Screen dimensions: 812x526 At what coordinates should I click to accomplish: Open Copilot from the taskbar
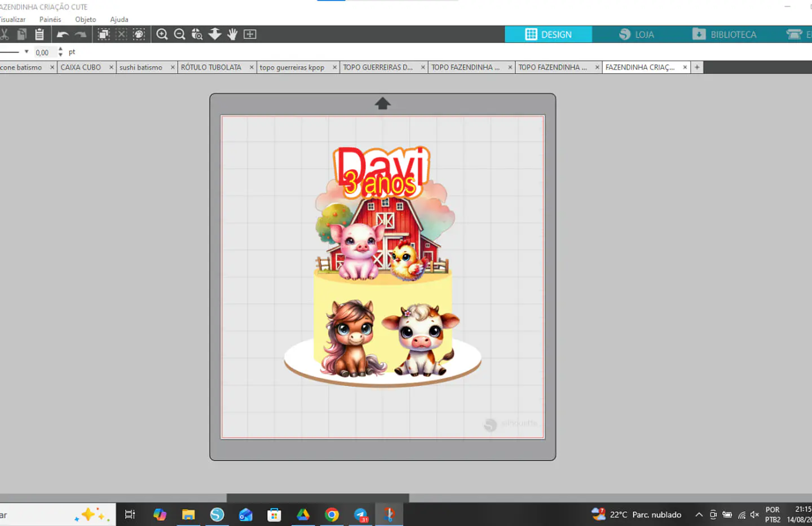click(160, 514)
